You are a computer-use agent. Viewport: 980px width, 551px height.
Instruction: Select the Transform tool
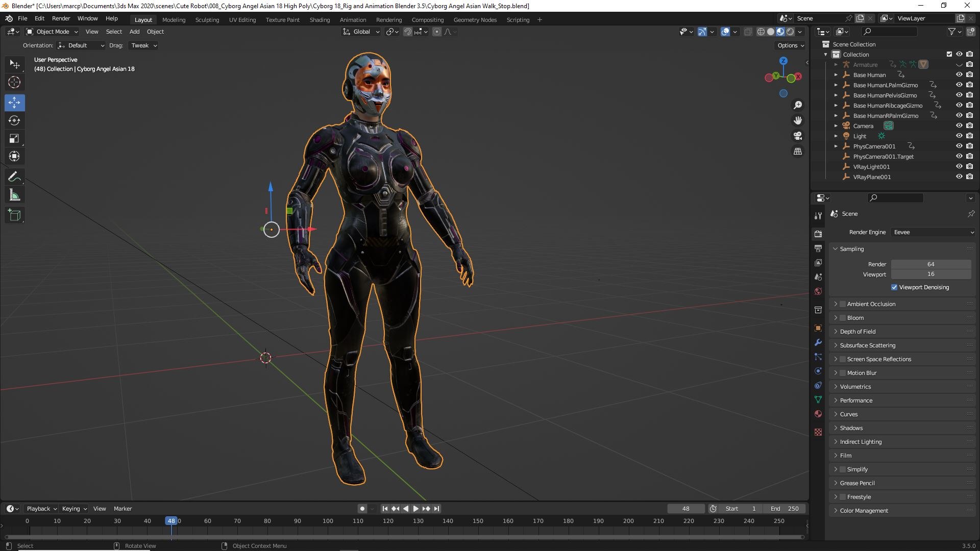tap(14, 156)
